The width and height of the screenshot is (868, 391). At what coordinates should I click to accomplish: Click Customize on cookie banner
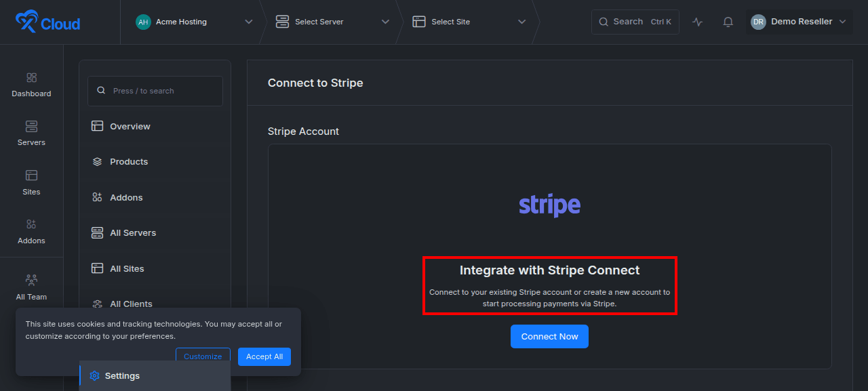203,356
